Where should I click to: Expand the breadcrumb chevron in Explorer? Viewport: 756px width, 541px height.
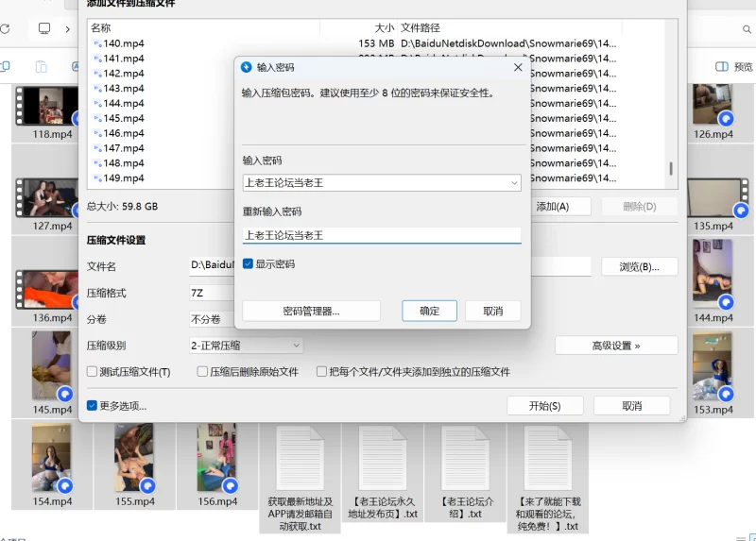coord(67,29)
